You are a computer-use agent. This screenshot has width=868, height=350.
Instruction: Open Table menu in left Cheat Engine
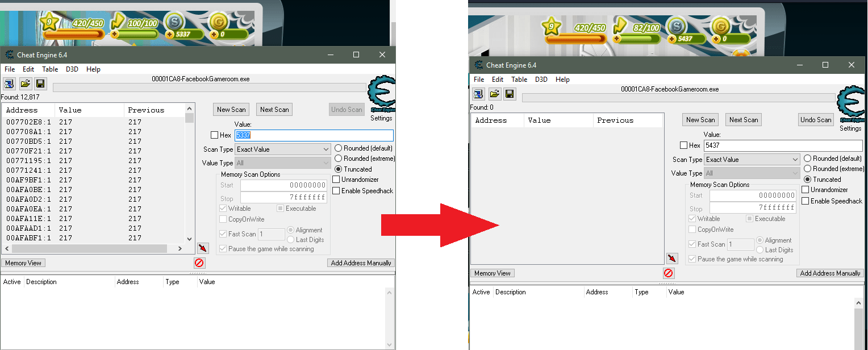[50, 69]
